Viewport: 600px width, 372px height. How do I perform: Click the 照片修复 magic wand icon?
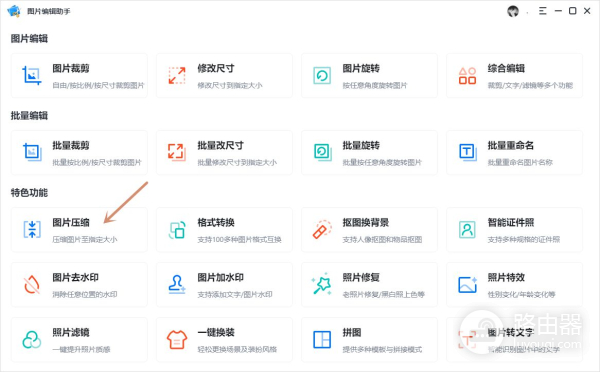click(322, 284)
